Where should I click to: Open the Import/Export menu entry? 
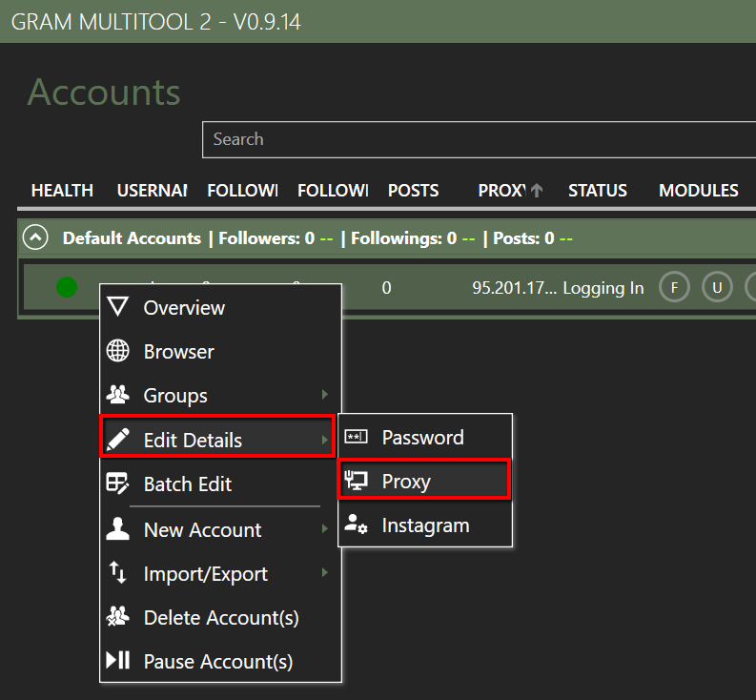(x=220, y=573)
